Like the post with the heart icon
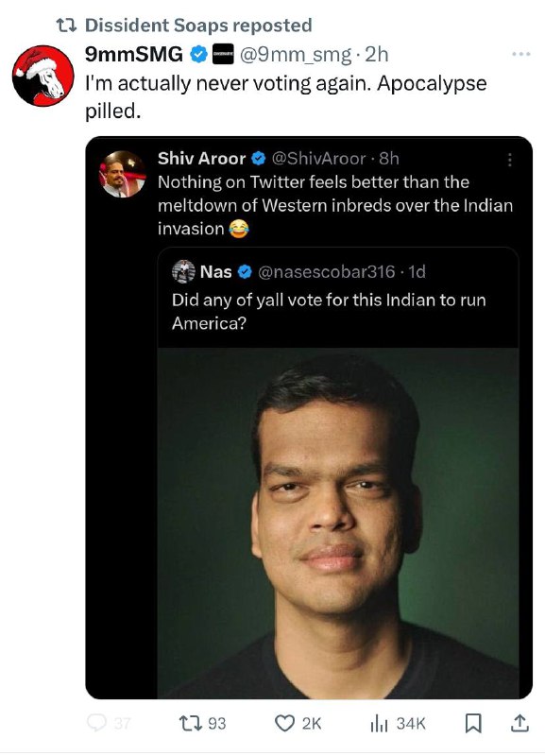Screen dimensions: 545x756 pos(284,723)
